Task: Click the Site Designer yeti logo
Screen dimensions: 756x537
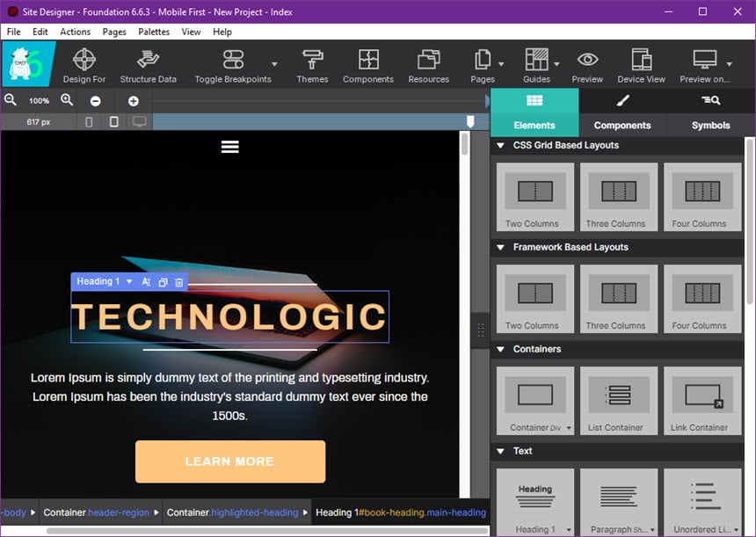Action: [x=28, y=63]
